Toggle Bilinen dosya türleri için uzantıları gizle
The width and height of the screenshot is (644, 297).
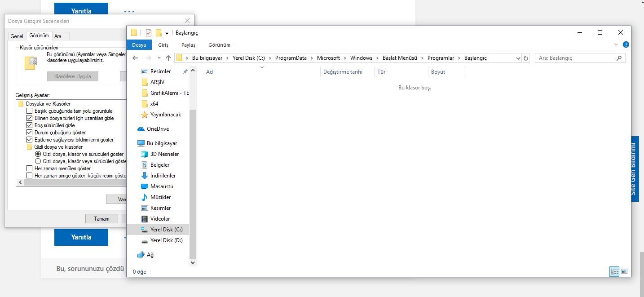point(30,118)
